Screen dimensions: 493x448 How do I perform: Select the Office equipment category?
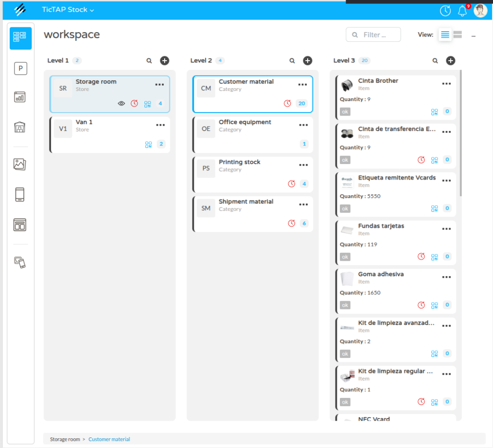[245, 122]
